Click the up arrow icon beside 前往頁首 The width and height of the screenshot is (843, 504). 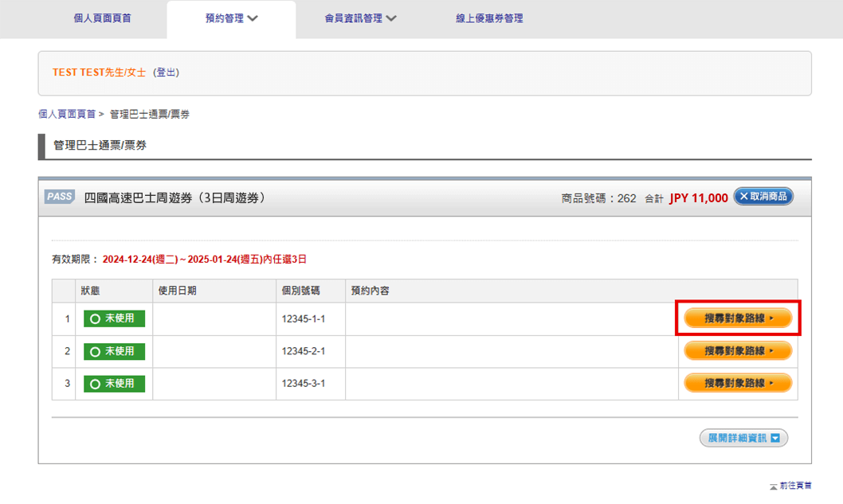tap(772, 484)
